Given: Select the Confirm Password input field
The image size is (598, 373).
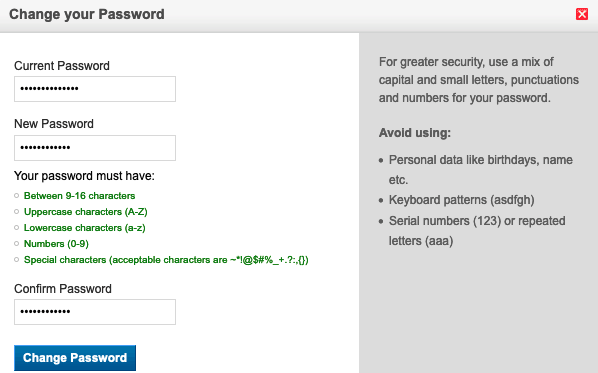Looking at the screenshot, I should pos(95,312).
